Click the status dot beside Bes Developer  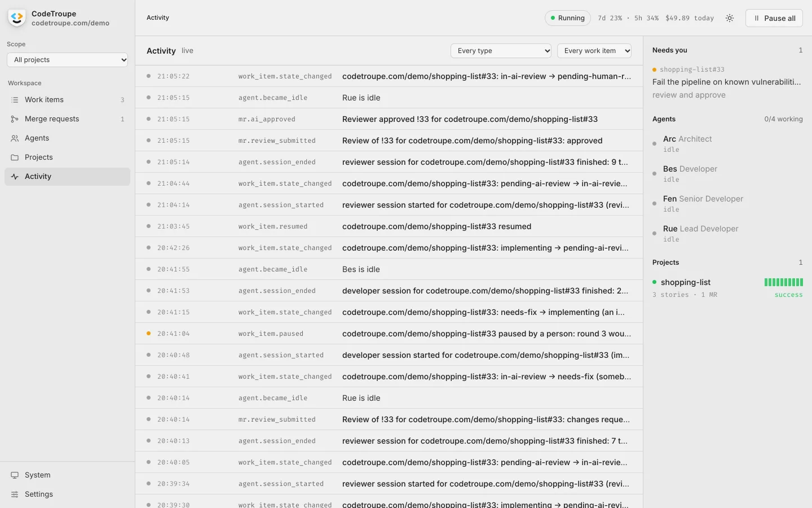[x=654, y=174]
